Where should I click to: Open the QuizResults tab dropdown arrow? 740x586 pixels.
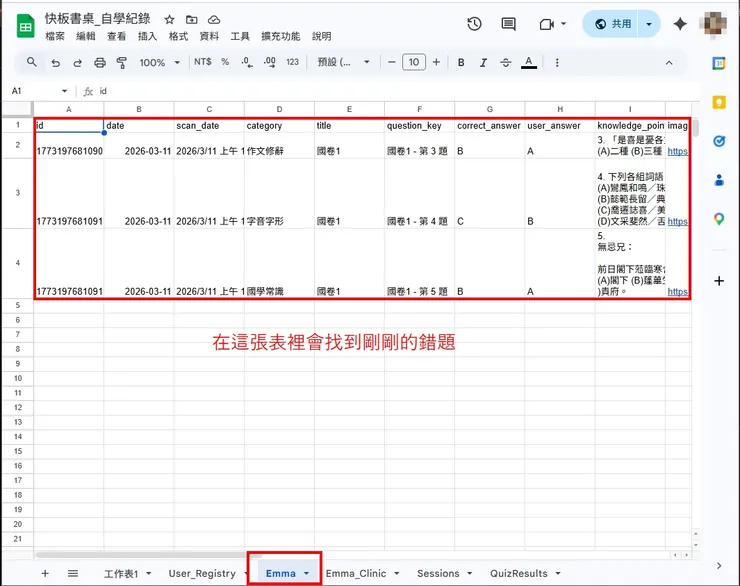(558, 573)
